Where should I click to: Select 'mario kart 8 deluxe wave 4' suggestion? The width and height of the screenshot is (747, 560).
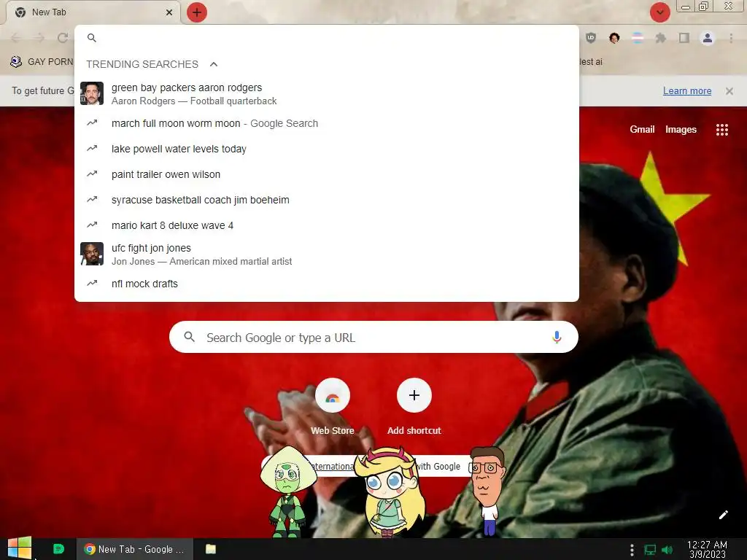[x=327, y=225]
